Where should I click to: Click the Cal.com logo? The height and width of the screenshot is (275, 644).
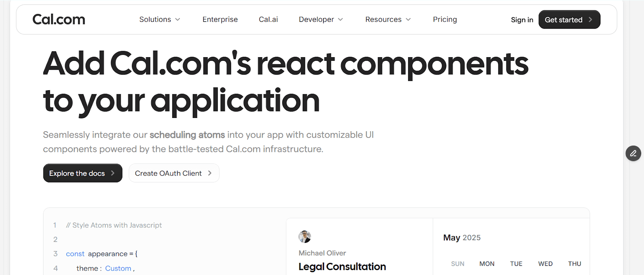coord(58,19)
